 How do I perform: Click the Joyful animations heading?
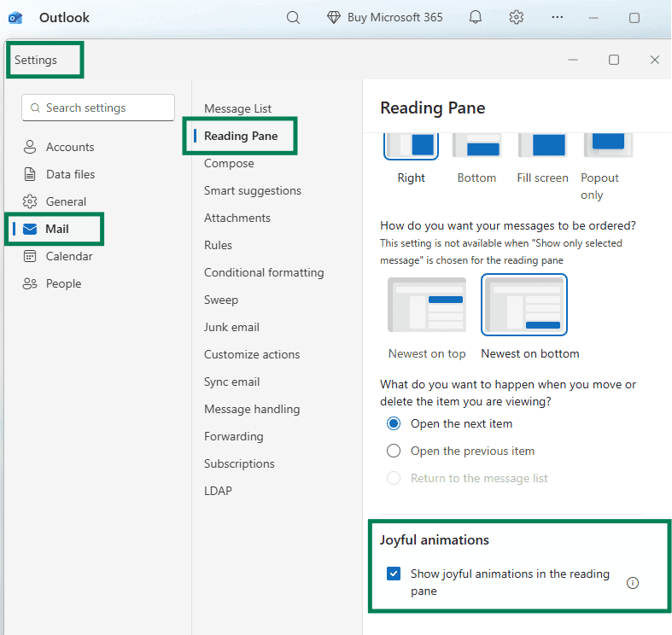pos(434,540)
